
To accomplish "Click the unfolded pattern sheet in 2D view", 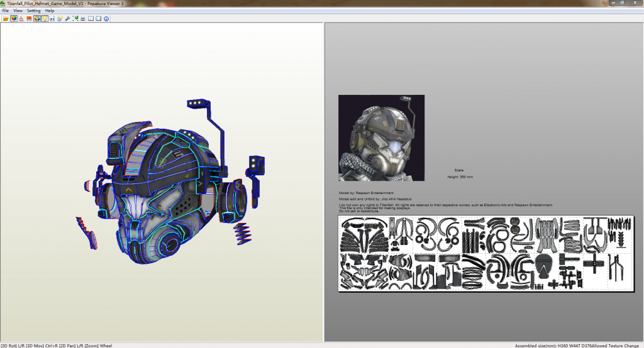I will point(486,253).
